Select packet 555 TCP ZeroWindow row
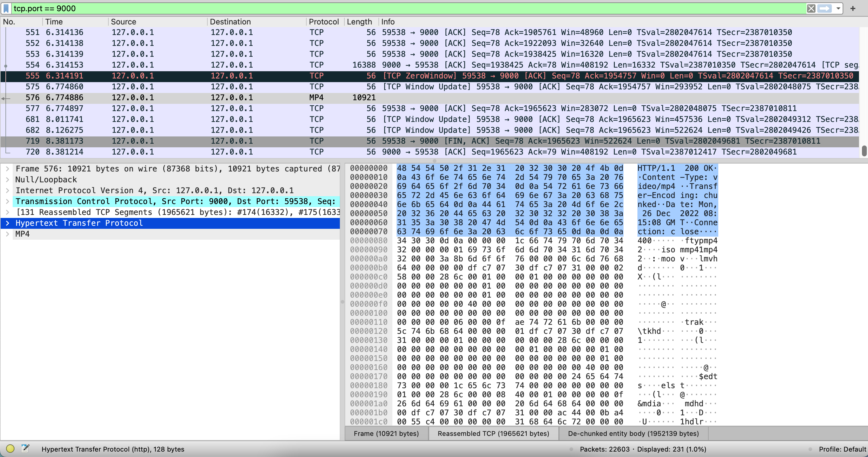 (429, 76)
